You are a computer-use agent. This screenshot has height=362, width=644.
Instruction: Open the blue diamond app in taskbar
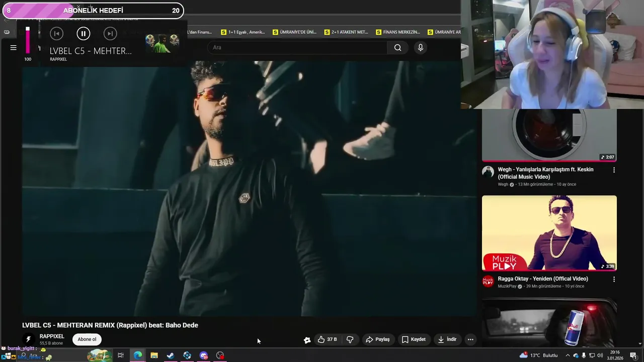187,355
